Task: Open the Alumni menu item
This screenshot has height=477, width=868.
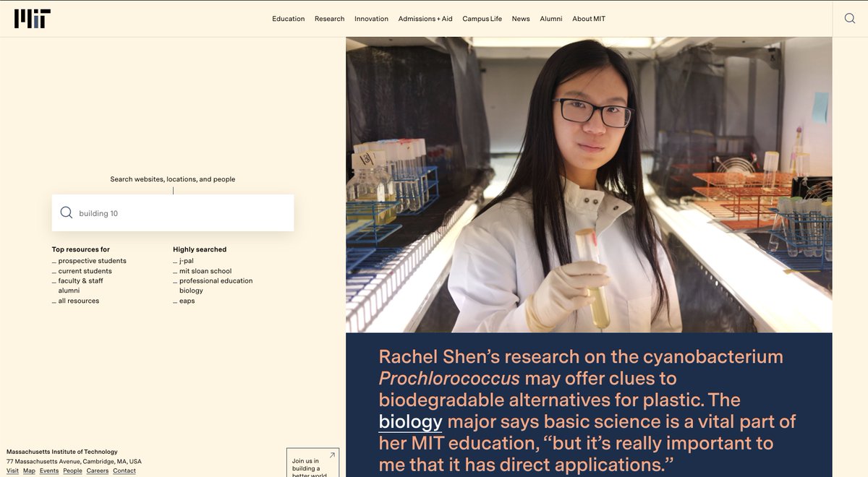Action: click(x=551, y=19)
